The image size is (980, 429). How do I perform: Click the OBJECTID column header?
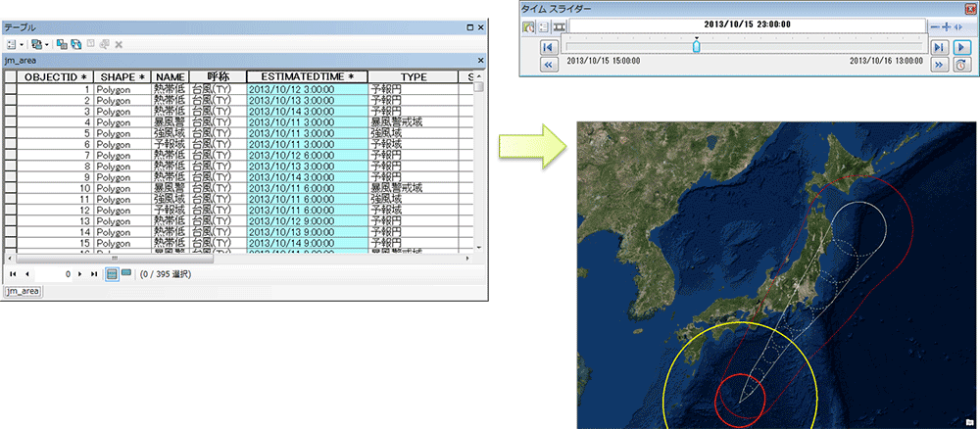[x=55, y=76]
